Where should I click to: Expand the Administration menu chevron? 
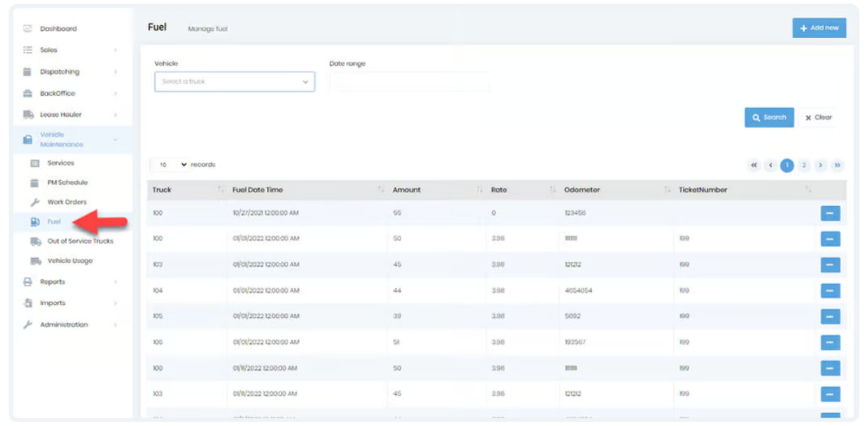point(115,325)
